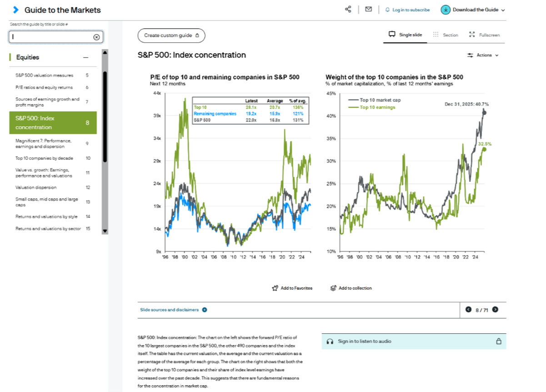Click the email envelope icon
Viewport: 546px width, 392px height.
(x=368, y=10)
